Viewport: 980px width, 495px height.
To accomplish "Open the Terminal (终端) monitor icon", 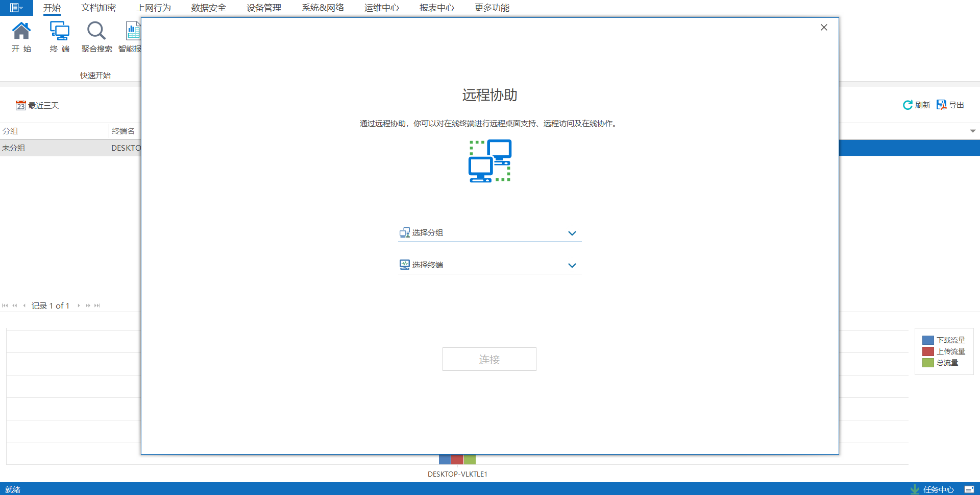I will (x=59, y=31).
